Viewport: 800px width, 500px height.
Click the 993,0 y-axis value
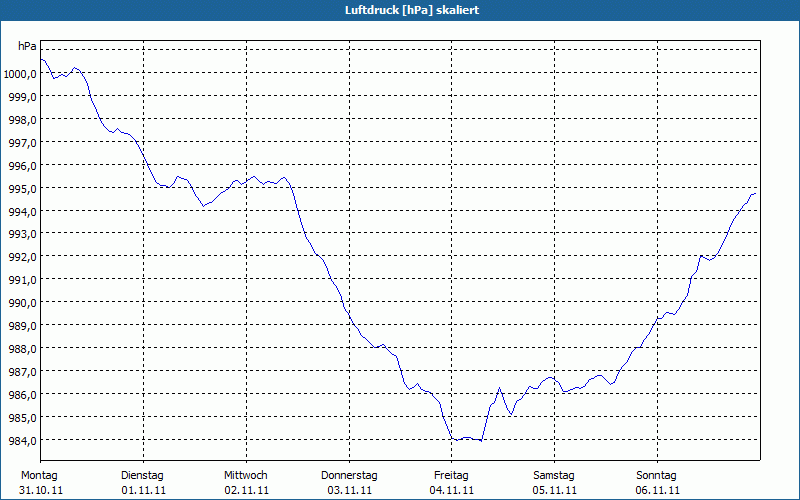(x=23, y=234)
